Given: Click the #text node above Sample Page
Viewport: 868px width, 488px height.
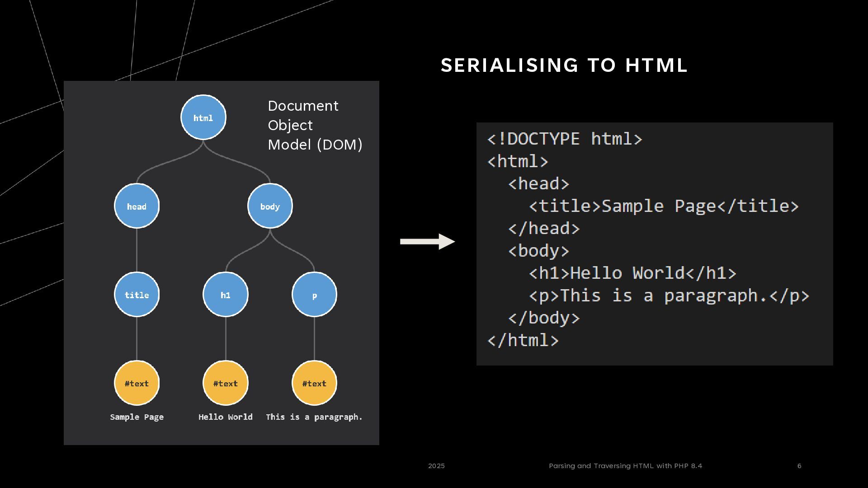Looking at the screenshot, I should tap(137, 383).
